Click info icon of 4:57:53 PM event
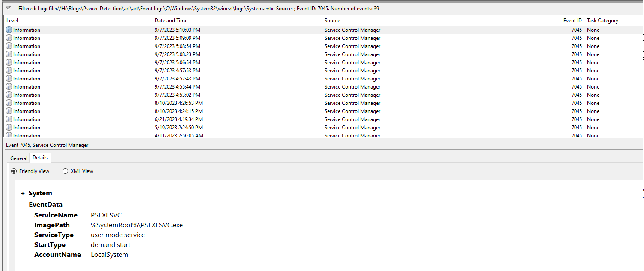This screenshot has width=644, height=271. coord(9,71)
